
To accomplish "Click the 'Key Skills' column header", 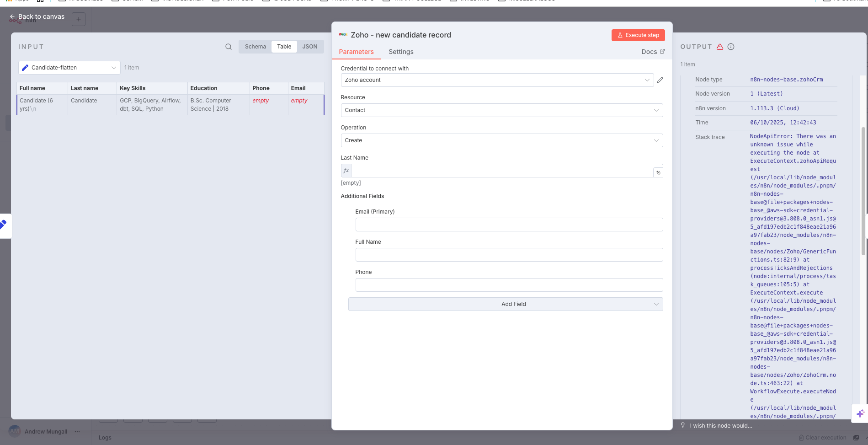I will tap(152, 88).
